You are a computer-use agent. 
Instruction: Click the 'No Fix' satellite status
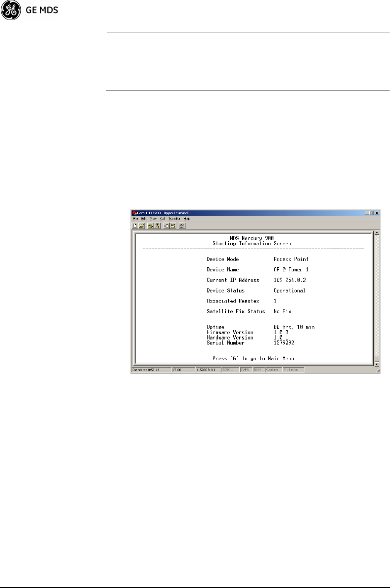tap(282, 312)
